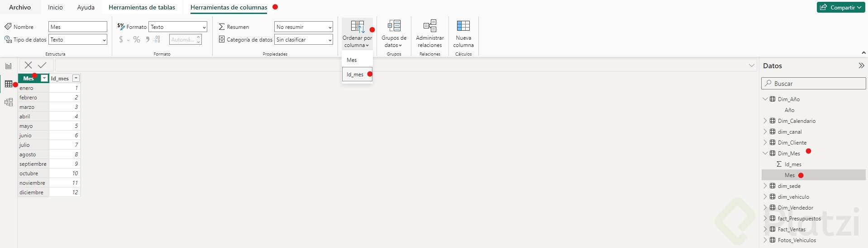The image size is (868, 248).
Task: Click the decimal places icon
Action: pos(157,40)
